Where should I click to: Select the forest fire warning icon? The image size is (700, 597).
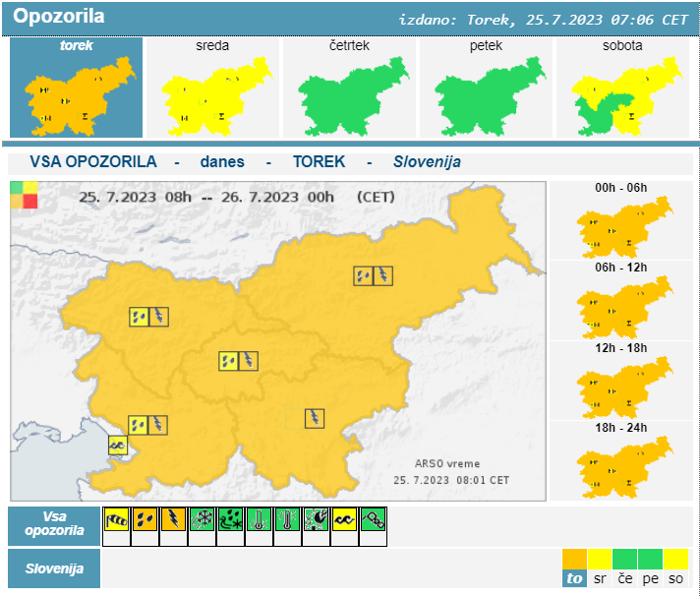pyautogui.click(x=317, y=518)
